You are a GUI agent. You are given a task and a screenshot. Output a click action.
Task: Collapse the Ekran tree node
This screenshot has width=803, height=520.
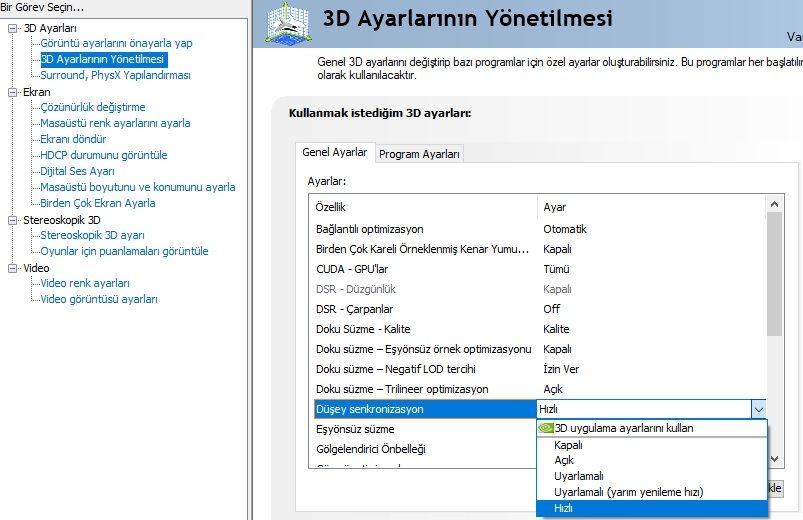point(12,92)
